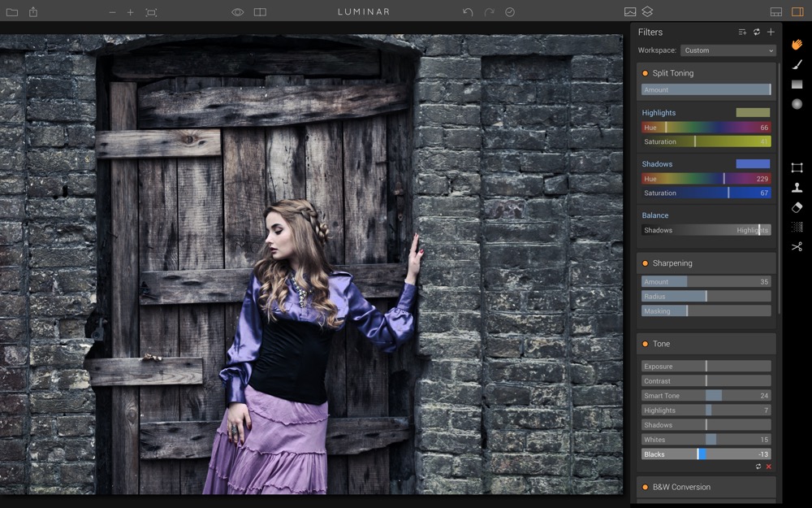Click the Tone Shadows slider

(x=706, y=425)
